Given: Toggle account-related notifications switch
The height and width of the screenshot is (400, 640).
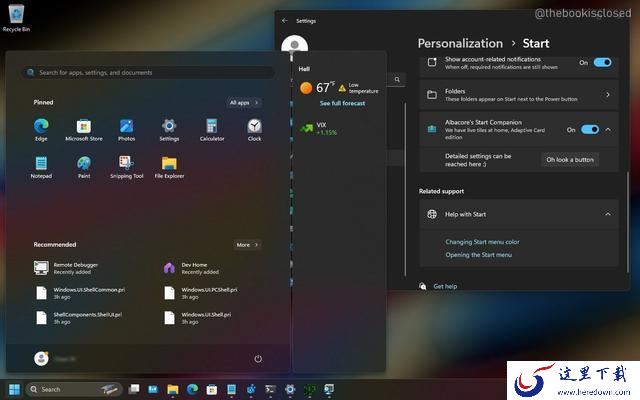Looking at the screenshot, I should pos(602,62).
